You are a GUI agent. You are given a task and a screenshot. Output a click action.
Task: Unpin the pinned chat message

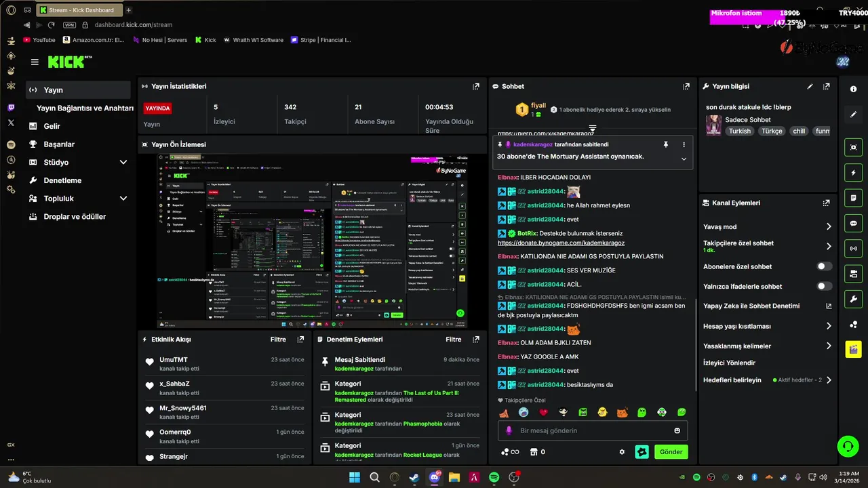[666, 144]
